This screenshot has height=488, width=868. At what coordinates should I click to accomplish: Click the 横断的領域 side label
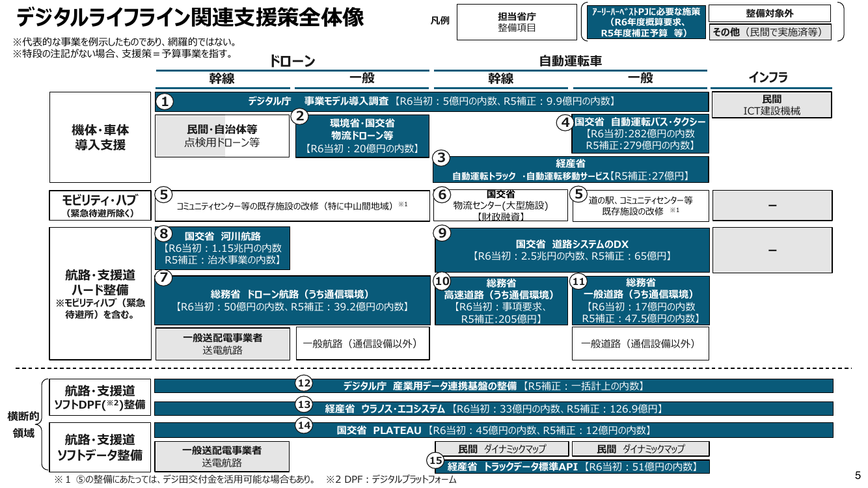point(24,424)
